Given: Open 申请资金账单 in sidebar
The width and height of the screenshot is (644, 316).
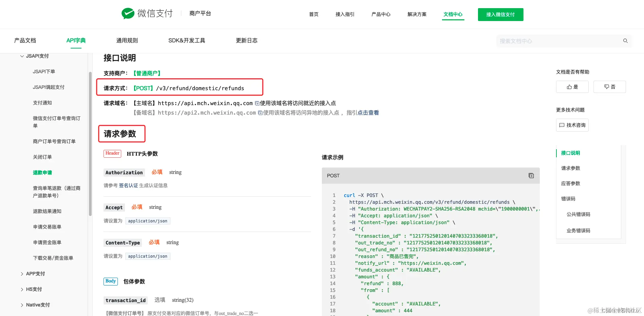Looking at the screenshot, I should 47,242.
